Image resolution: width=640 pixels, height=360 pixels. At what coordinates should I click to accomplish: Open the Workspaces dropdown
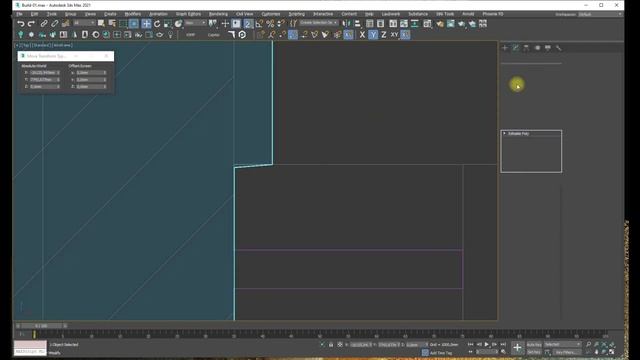point(600,14)
